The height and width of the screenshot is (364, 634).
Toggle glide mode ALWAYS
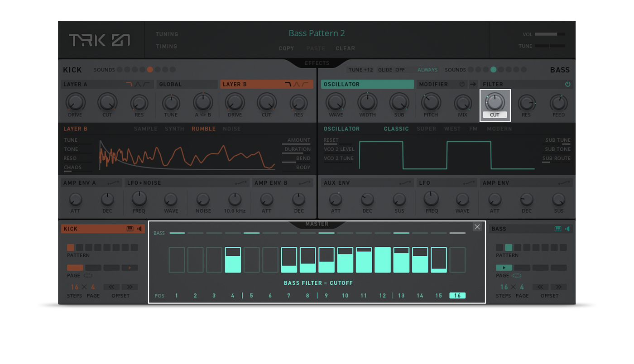[x=427, y=70]
